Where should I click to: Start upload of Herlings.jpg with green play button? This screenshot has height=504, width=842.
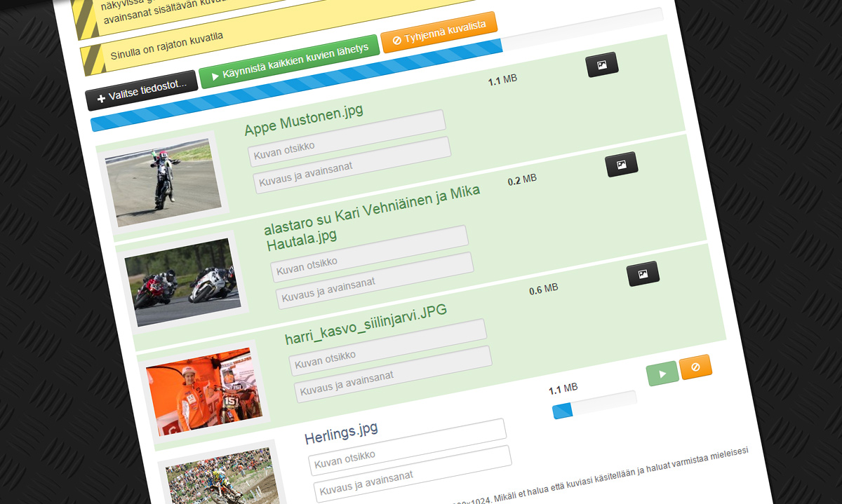(x=662, y=374)
